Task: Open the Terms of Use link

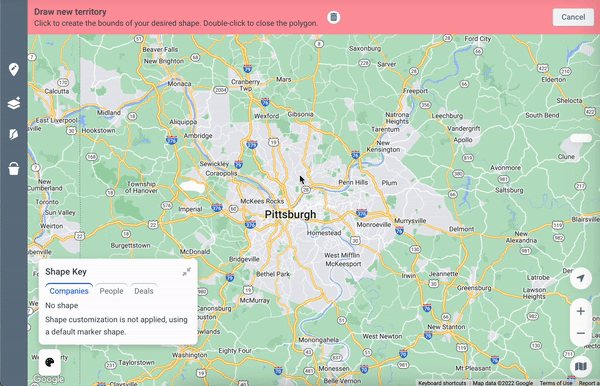Action: (x=556, y=383)
